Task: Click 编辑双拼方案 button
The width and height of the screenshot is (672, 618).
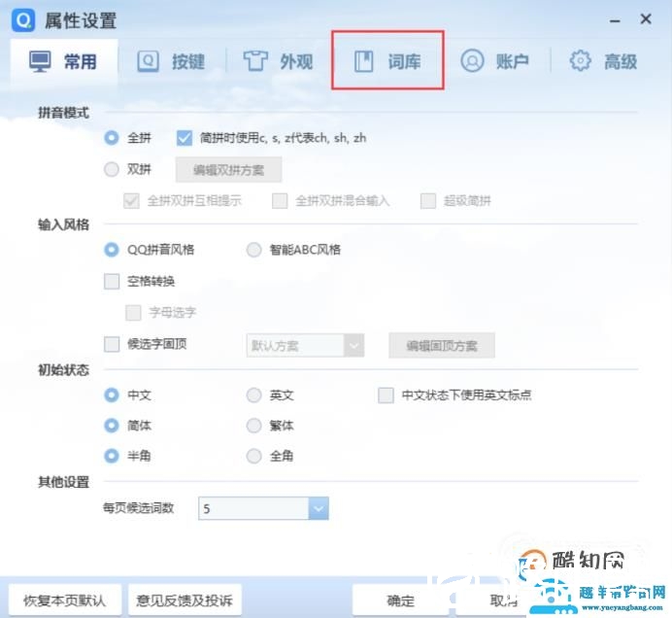Action: 228,170
